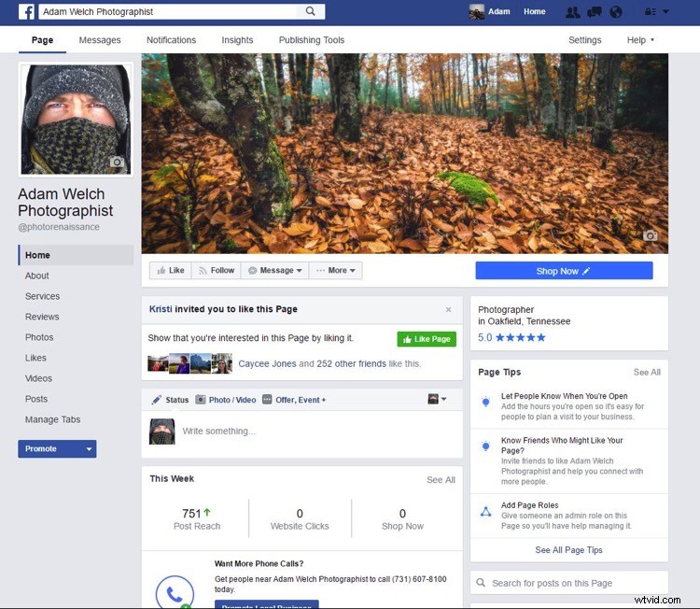Click See All Page Tips link
Viewport: 700px width, 609px height.
coord(568,550)
